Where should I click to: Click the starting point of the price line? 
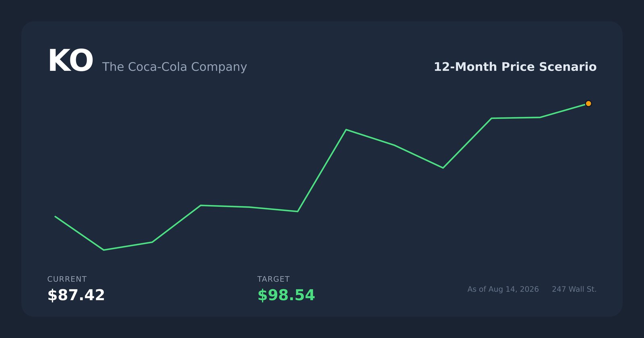click(56, 216)
